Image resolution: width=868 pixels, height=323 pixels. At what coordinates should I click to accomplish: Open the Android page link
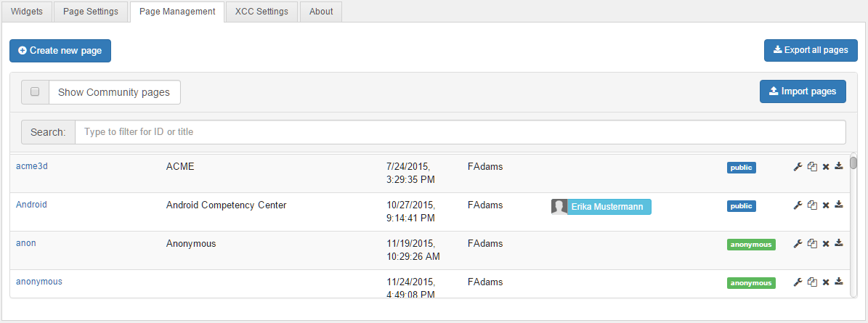tap(31, 205)
